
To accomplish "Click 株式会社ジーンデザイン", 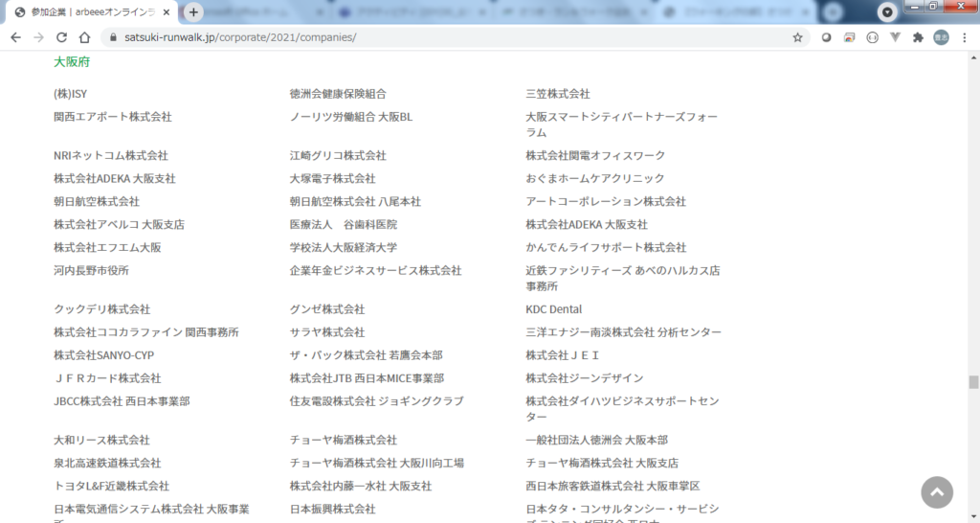I will point(585,378).
